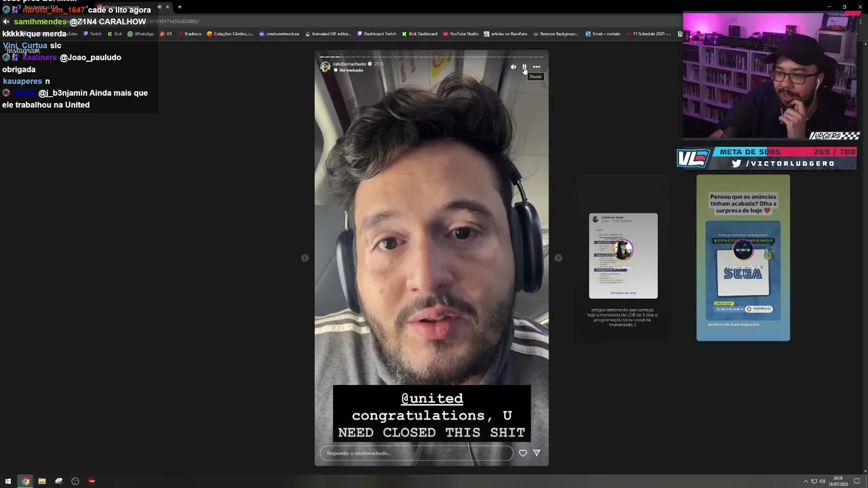Screen dimensions: 868x488
Task: Open the Remove Background bookmark
Action: tap(556, 34)
